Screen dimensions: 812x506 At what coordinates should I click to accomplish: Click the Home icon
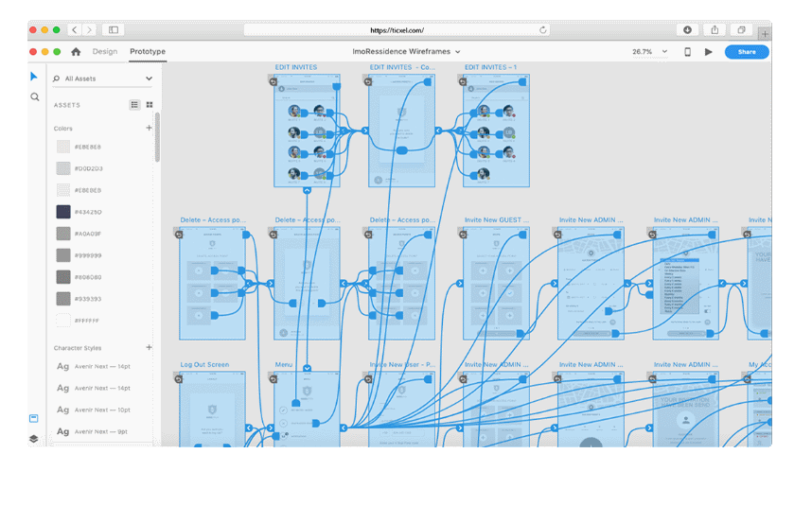(x=76, y=52)
